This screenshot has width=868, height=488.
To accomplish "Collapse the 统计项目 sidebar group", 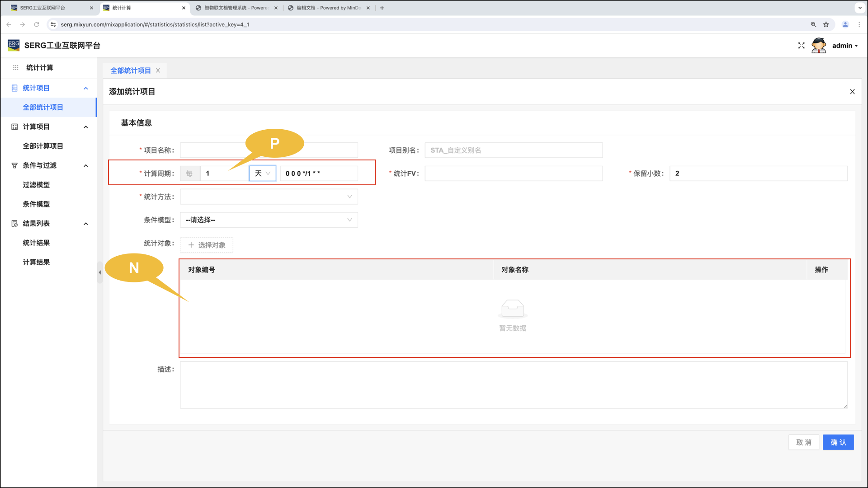I will click(85, 88).
